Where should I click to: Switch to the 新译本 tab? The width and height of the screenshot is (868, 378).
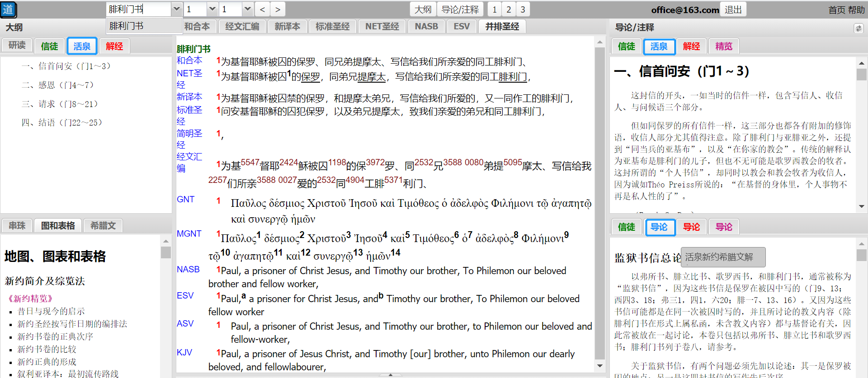[287, 27]
